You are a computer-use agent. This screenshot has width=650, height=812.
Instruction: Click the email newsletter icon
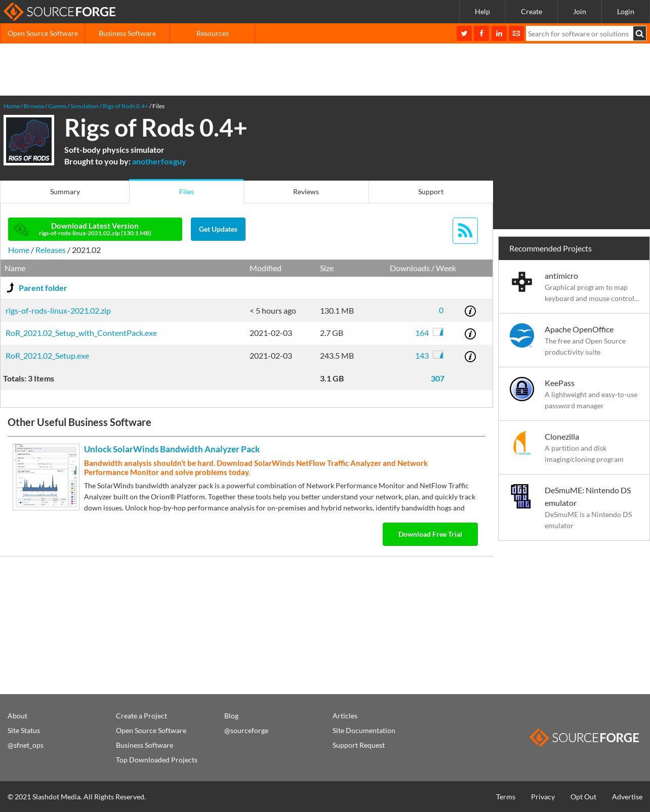tap(516, 33)
